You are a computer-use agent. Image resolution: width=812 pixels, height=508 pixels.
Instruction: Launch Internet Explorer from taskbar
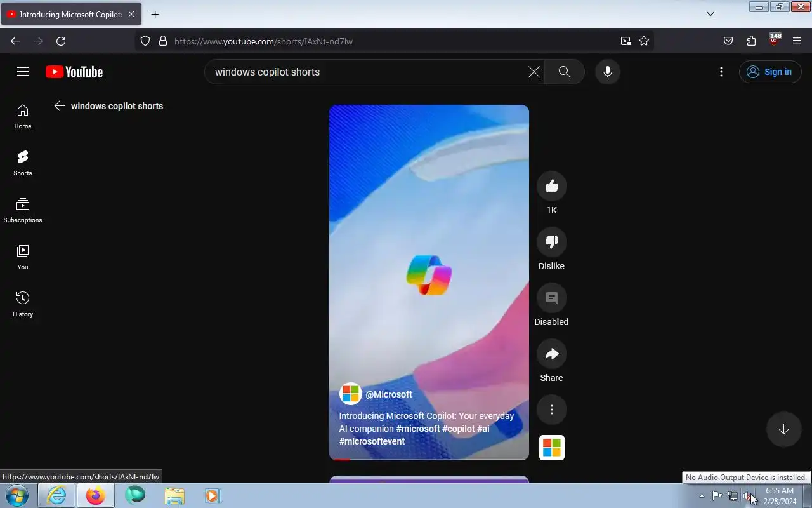coord(56,495)
